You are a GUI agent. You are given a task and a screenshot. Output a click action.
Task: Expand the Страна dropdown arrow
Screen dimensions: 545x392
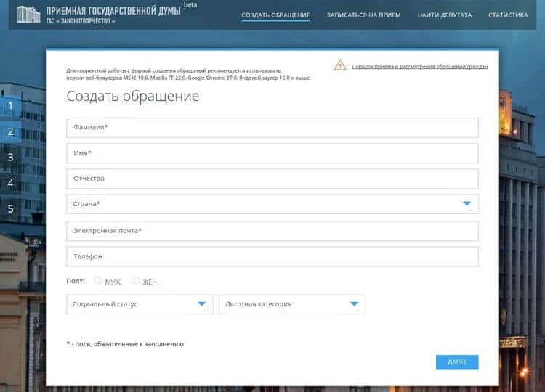click(467, 204)
